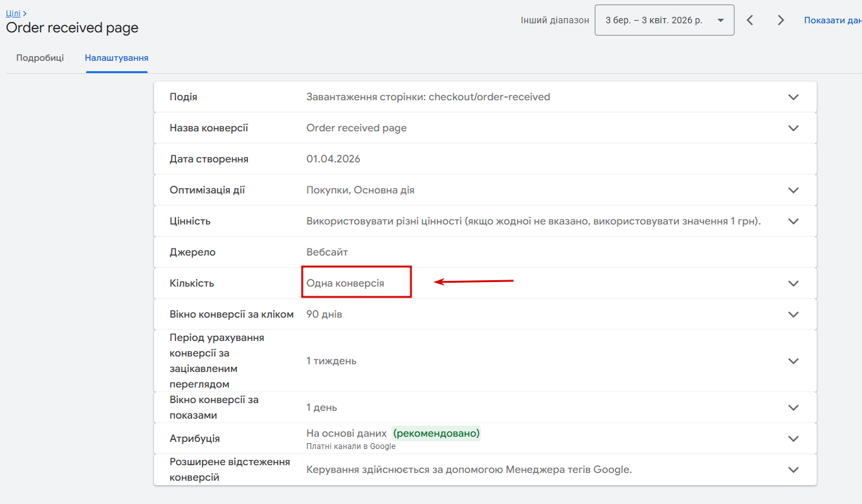862x504 pixels.
Task: Click the Оптимізація дії label
Action: point(207,190)
